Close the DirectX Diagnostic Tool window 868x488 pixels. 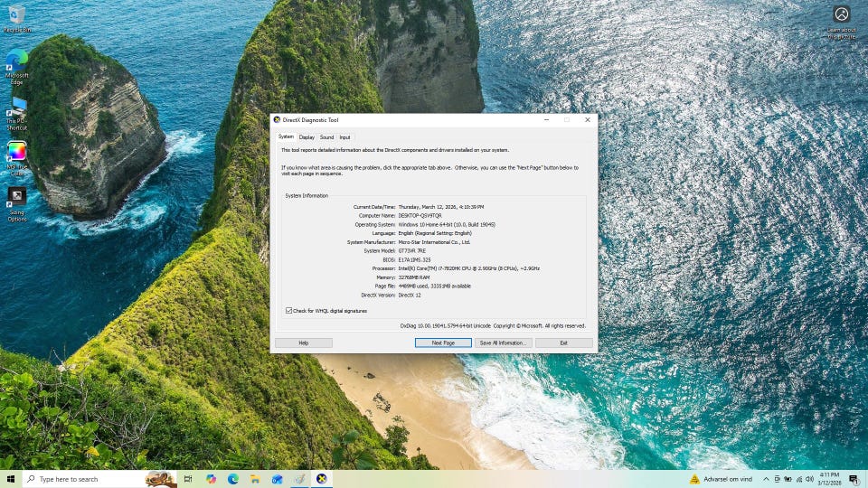click(588, 119)
